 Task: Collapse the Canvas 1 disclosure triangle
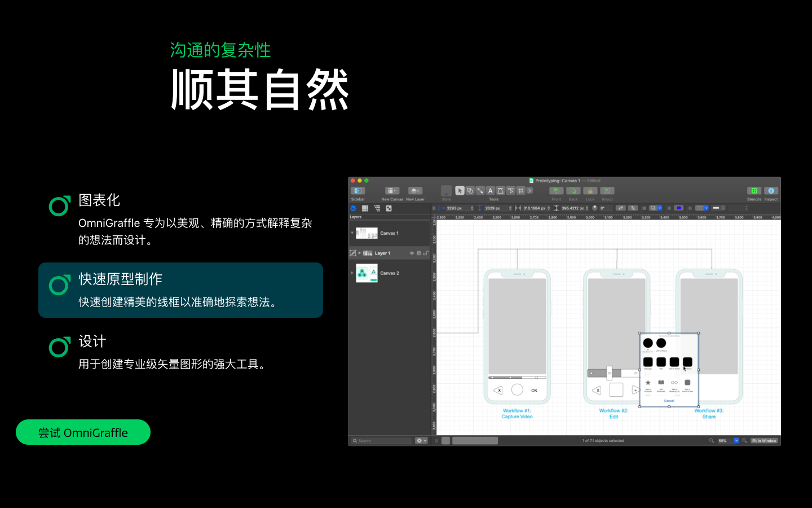(x=352, y=233)
